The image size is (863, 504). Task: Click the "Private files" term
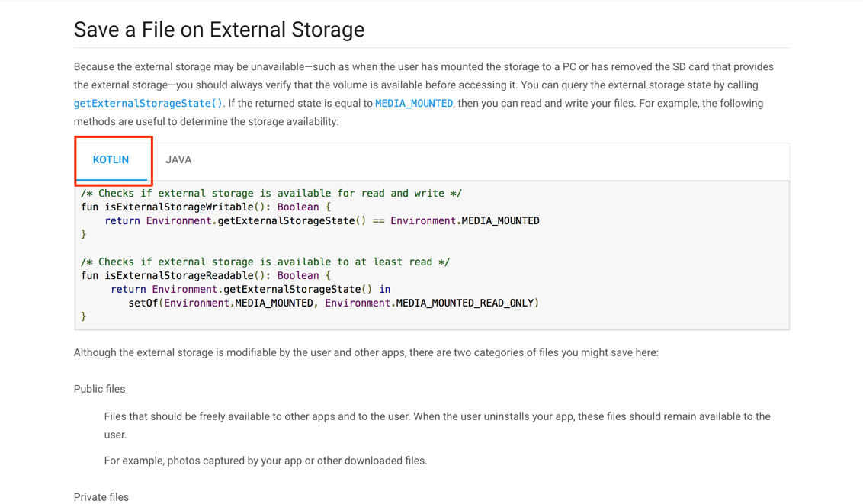pyautogui.click(x=101, y=497)
